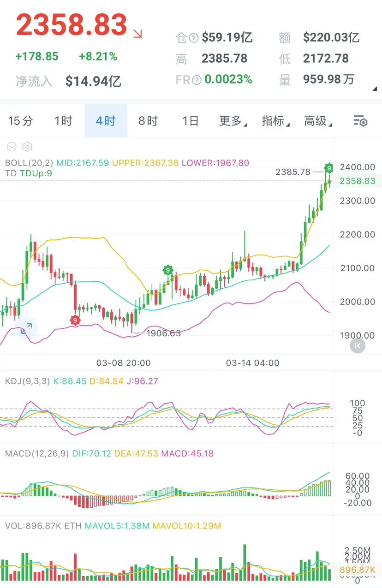Open the 高级 advanced dropdown
This screenshot has height=588, width=382.
[317, 121]
